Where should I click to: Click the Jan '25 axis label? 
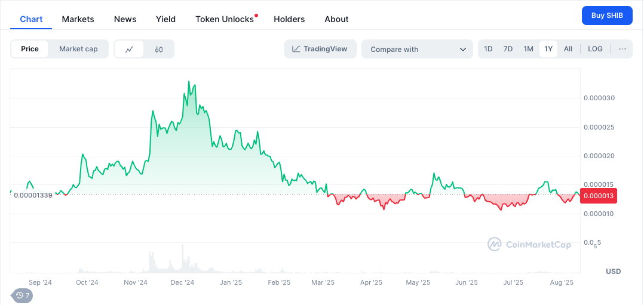click(231, 282)
